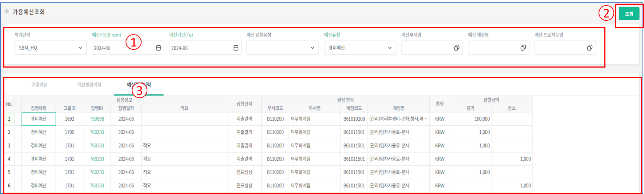Select the 경비예산 cell in row 1
This screenshot has height=194, width=644.
click(x=39, y=119)
